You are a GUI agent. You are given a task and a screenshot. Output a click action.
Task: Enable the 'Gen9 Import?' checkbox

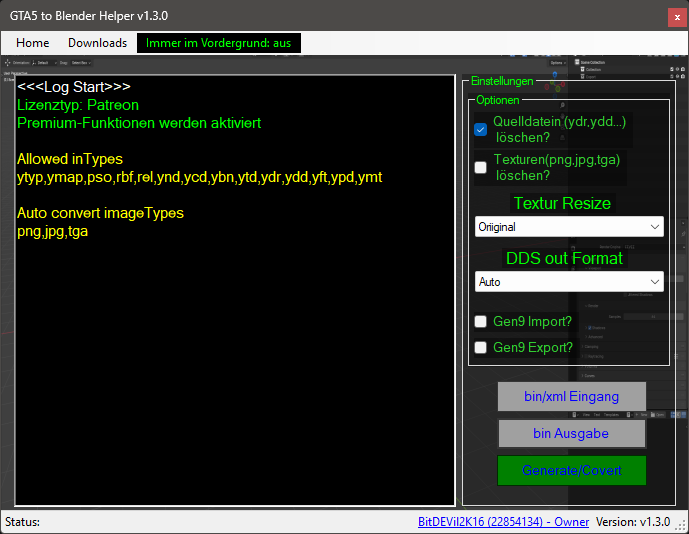pyautogui.click(x=481, y=322)
